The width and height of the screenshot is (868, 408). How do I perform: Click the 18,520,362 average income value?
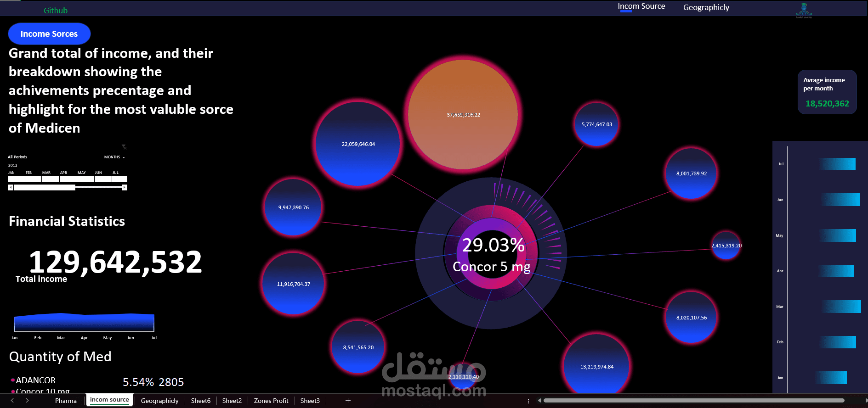point(827,104)
